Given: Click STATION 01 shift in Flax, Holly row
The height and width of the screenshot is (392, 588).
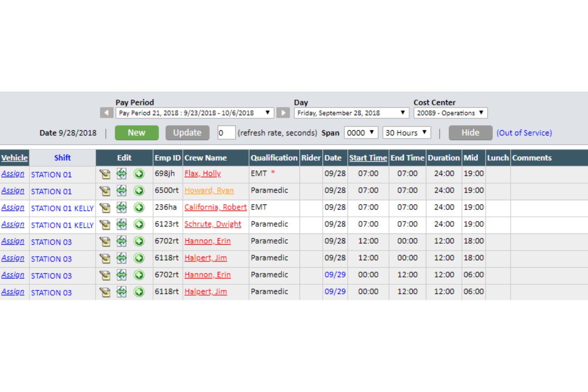Looking at the screenshot, I should coord(51,175).
